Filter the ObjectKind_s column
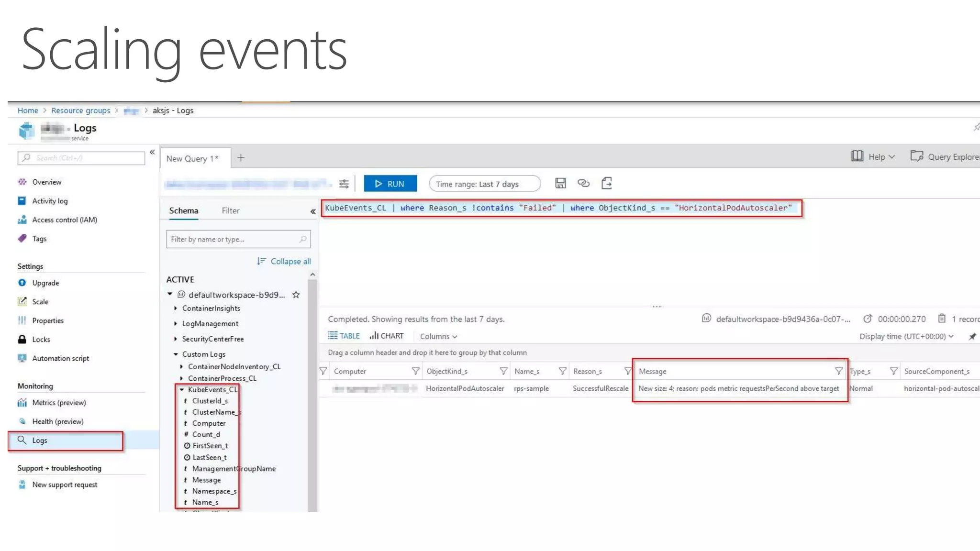980x551 pixels. 503,371
